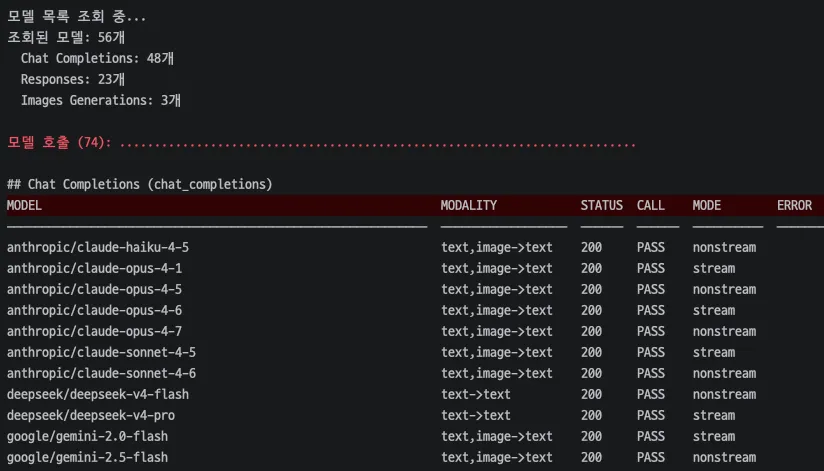The height and width of the screenshot is (471, 824).
Task: Click status '200' in claude-haiku-4-5 row
Action: 591,247
